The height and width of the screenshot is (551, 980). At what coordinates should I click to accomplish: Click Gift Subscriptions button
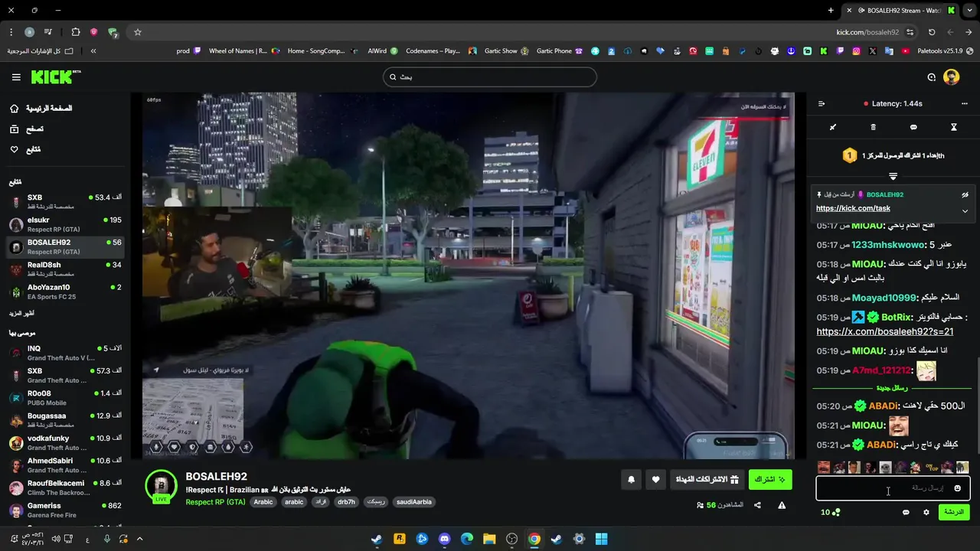pyautogui.click(x=707, y=480)
